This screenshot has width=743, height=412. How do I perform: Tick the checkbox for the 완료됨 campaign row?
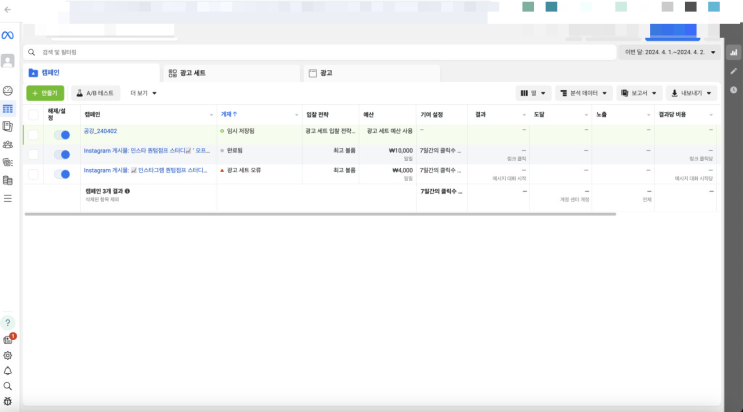pyautogui.click(x=33, y=155)
